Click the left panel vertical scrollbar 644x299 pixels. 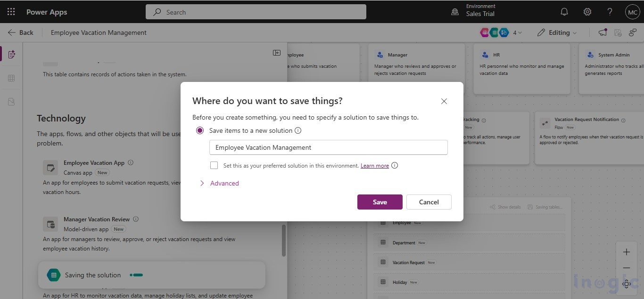coord(283,240)
